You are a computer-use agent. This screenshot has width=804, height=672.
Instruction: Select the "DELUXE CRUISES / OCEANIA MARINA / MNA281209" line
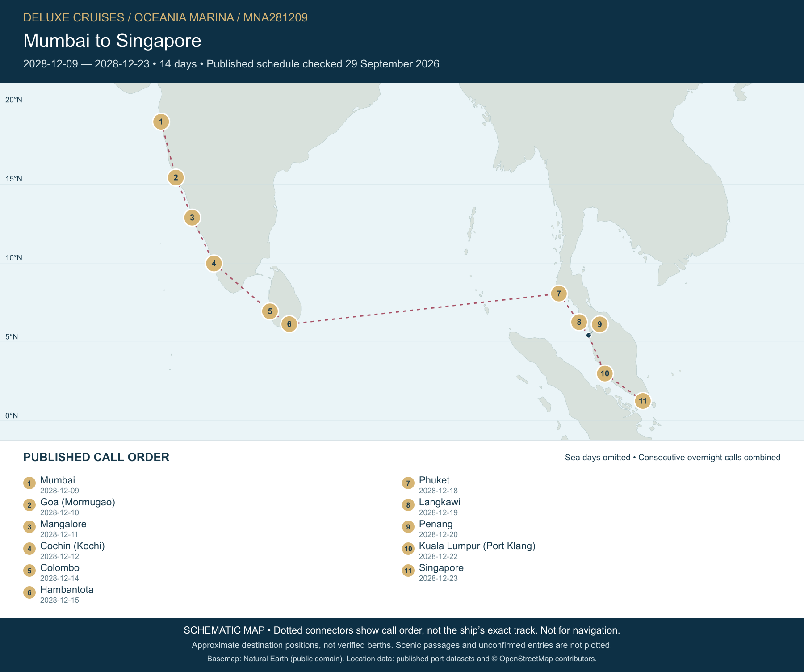pos(165,17)
